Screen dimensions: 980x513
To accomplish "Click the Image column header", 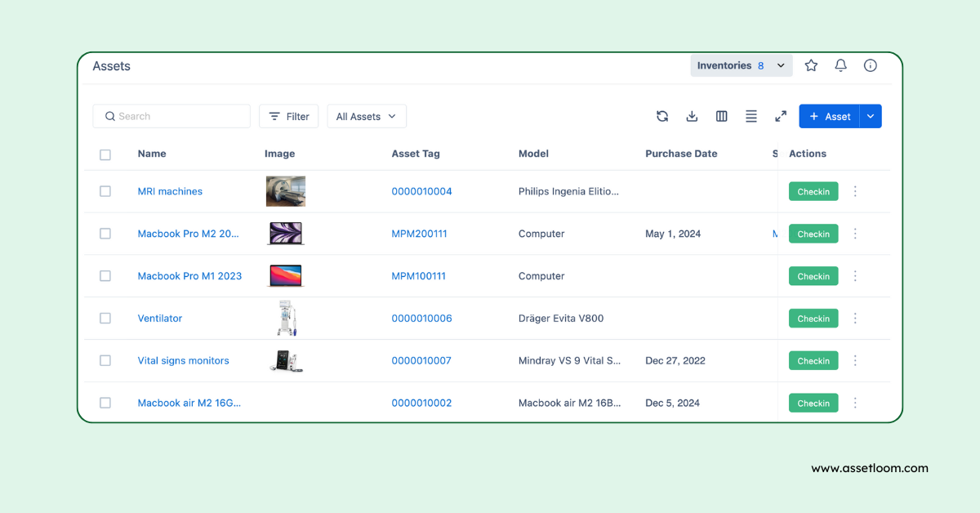I will click(280, 154).
